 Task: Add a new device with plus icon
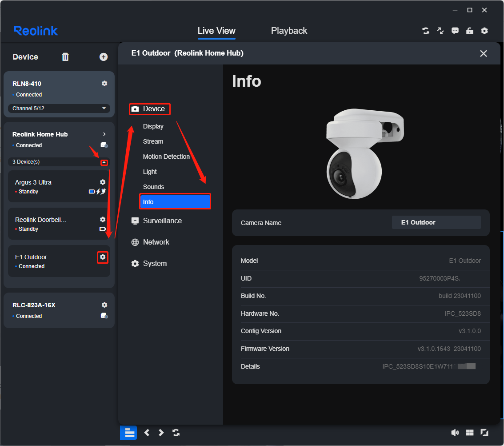click(104, 57)
